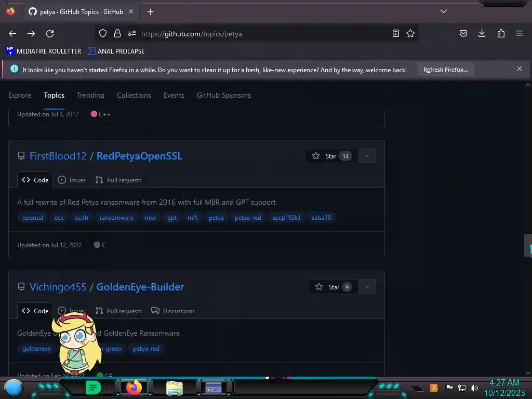This screenshot has width=532, height=399.
Task: Click the ransomware topic tag
Action: coord(116,218)
